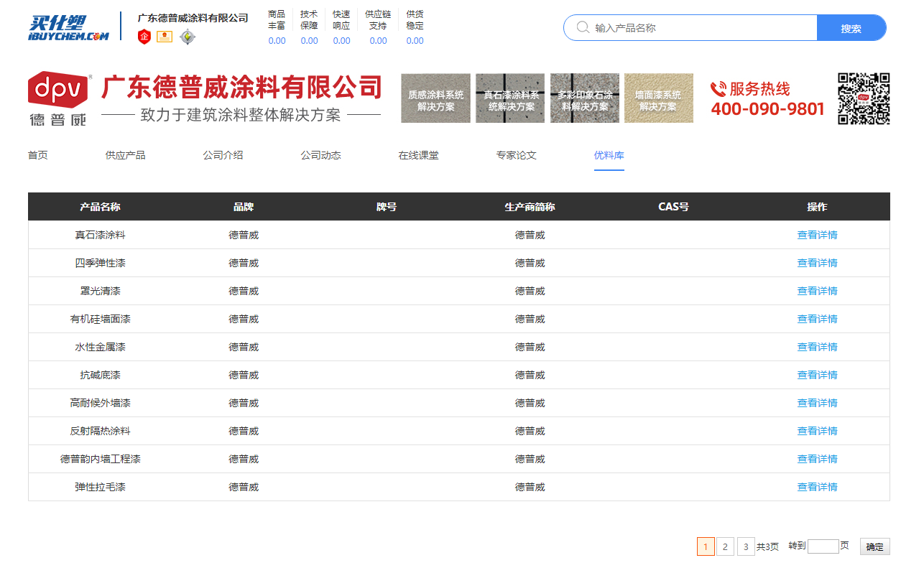Click product name 有机硅墙面漆
This screenshot has height=568, width=924.
pyautogui.click(x=100, y=319)
